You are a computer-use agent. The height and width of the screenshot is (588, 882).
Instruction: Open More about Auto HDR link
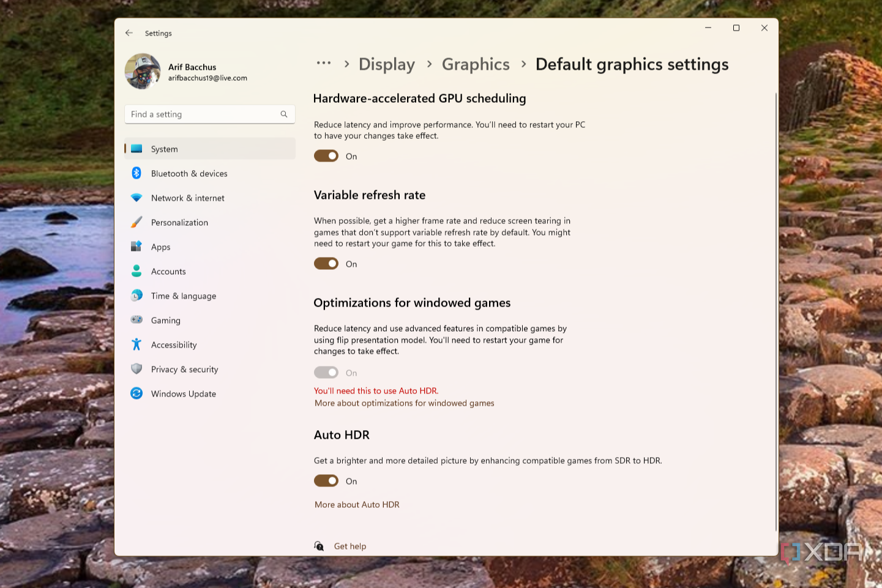pyautogui.click(x=357, y=504)
